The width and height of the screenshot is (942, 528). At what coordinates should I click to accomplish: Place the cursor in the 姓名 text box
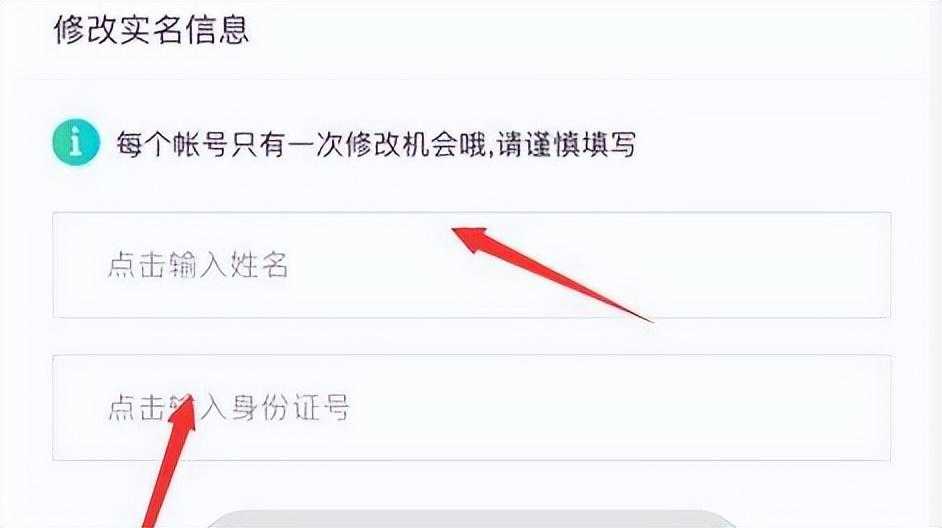[472, 265]
